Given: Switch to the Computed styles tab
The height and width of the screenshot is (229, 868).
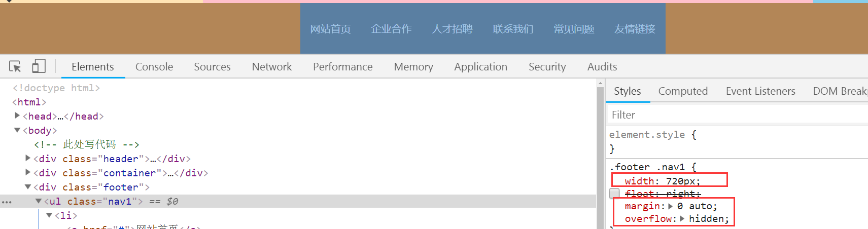Looking at the screenshot, I should 683,91.
